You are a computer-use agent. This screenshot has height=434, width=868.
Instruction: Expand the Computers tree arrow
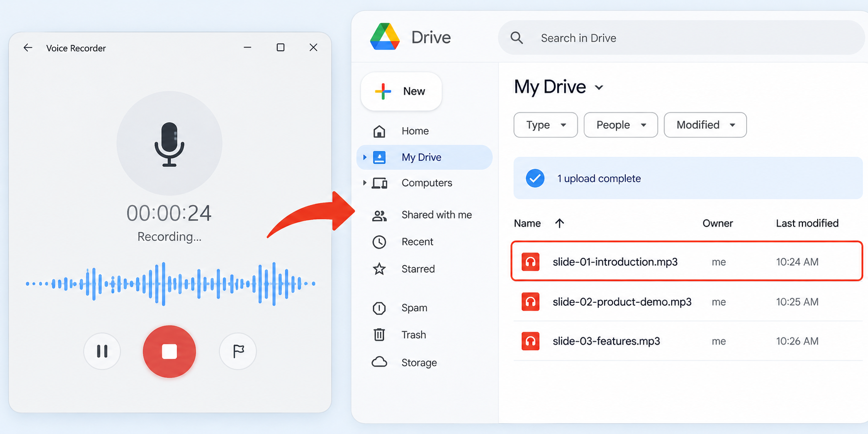[365, 183]
